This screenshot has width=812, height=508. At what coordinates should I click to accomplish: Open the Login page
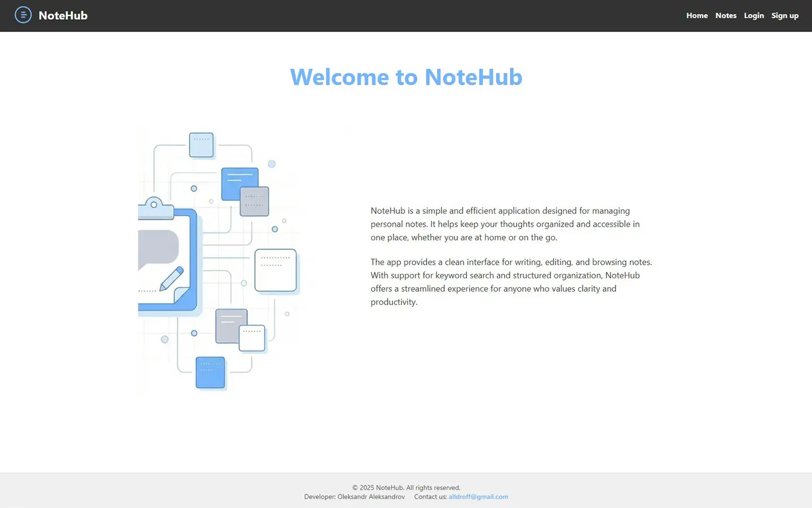(753, 15)
